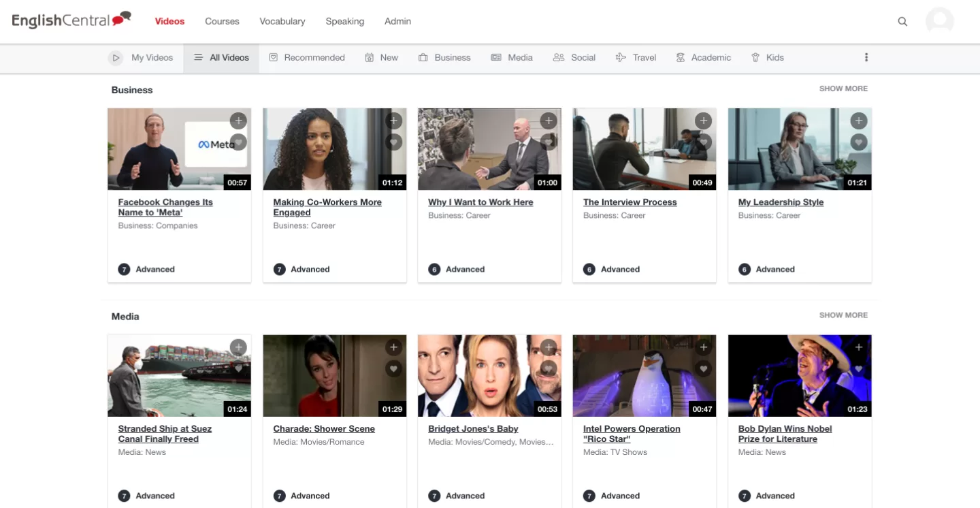The image size is (980, 508).
Task: Open Admin in the top navigation
Action: click(397, 21)
